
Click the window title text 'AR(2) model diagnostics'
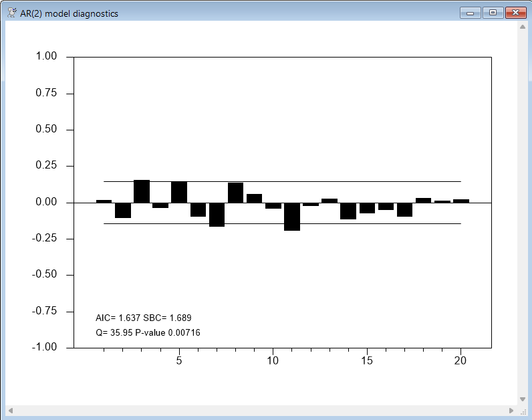click(69, 13)
